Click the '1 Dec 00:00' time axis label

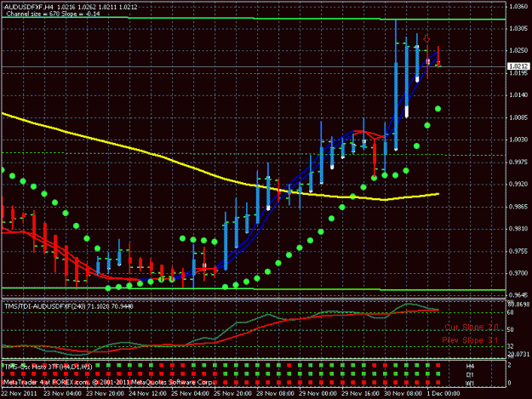coord(443,394)
